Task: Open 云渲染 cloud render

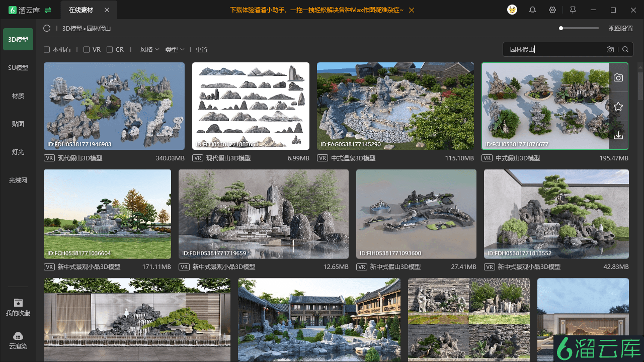Action: pos(18,340)
